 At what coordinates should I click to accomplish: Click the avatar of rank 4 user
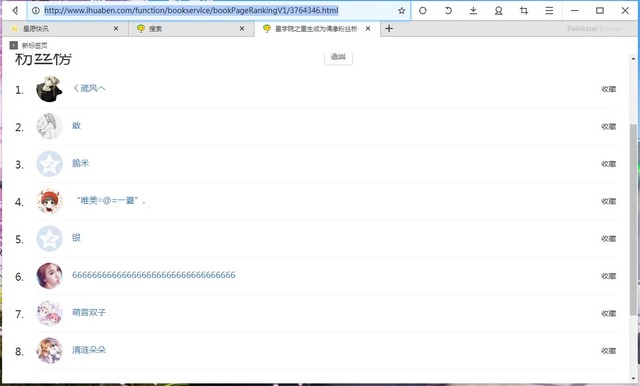coord(49,201)
